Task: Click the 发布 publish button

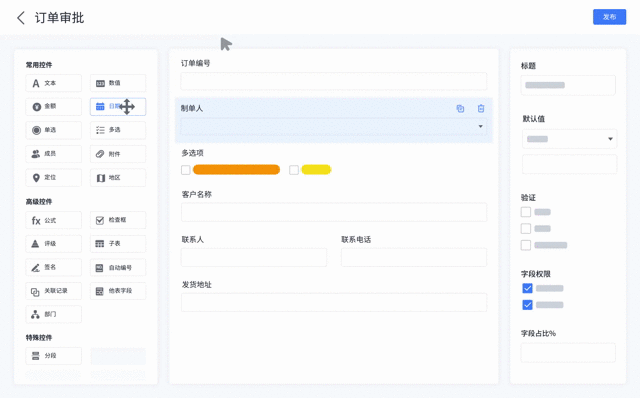Action: click(609, 17)
